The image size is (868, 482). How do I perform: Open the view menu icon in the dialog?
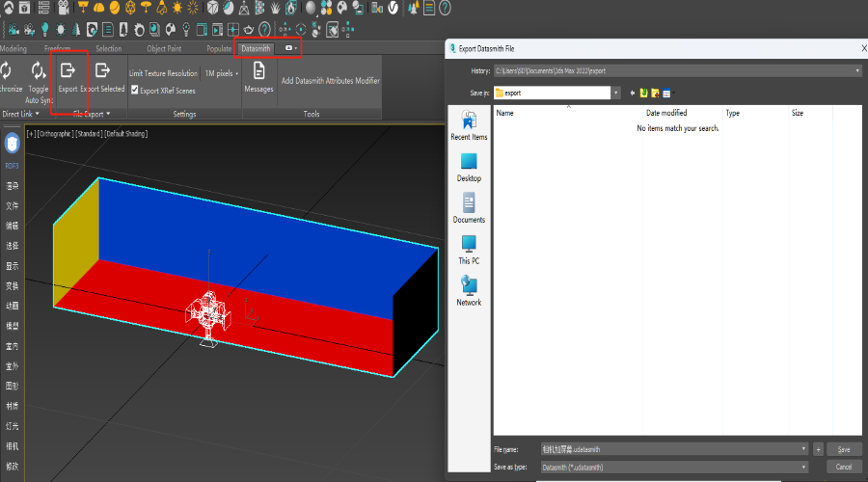coord(667,93)
